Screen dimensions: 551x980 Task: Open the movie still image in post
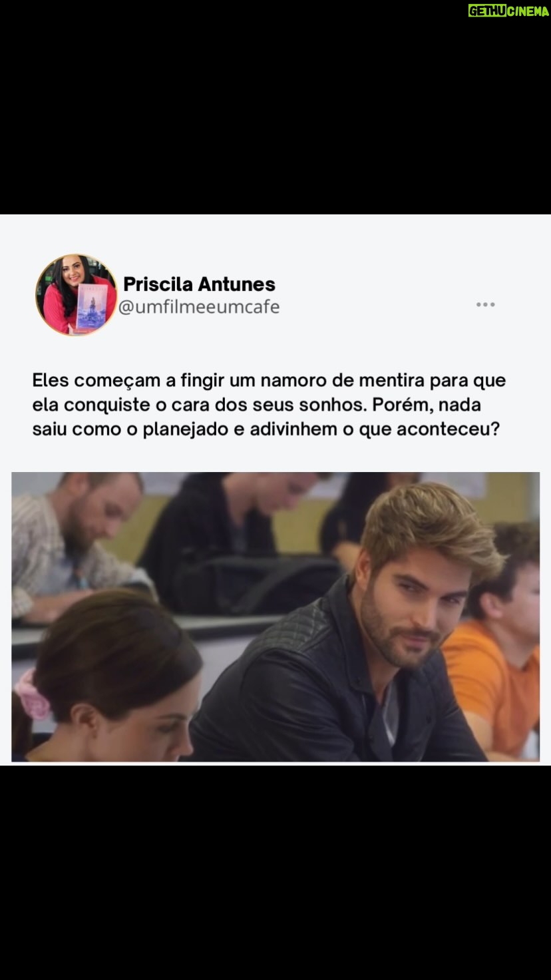[275, 616]
